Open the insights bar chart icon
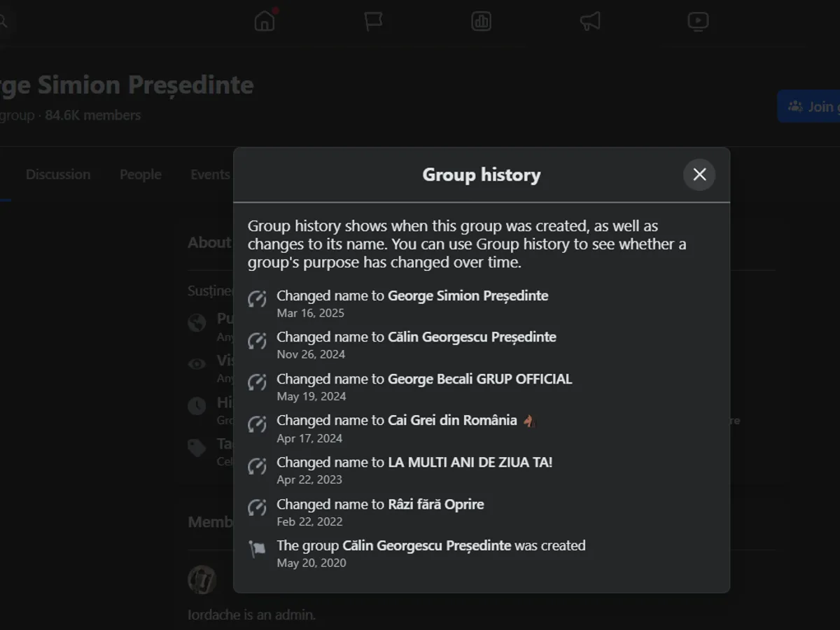840x630 pixels. (x=482, y=22)
